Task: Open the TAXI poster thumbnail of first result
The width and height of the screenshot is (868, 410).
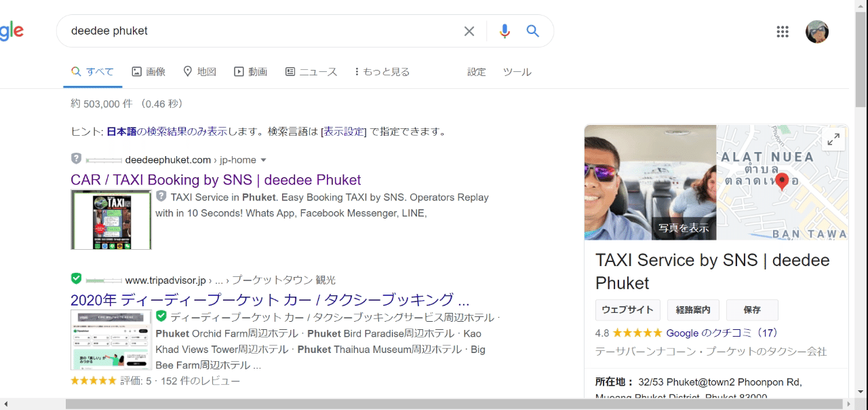Action: coord(111,220)
